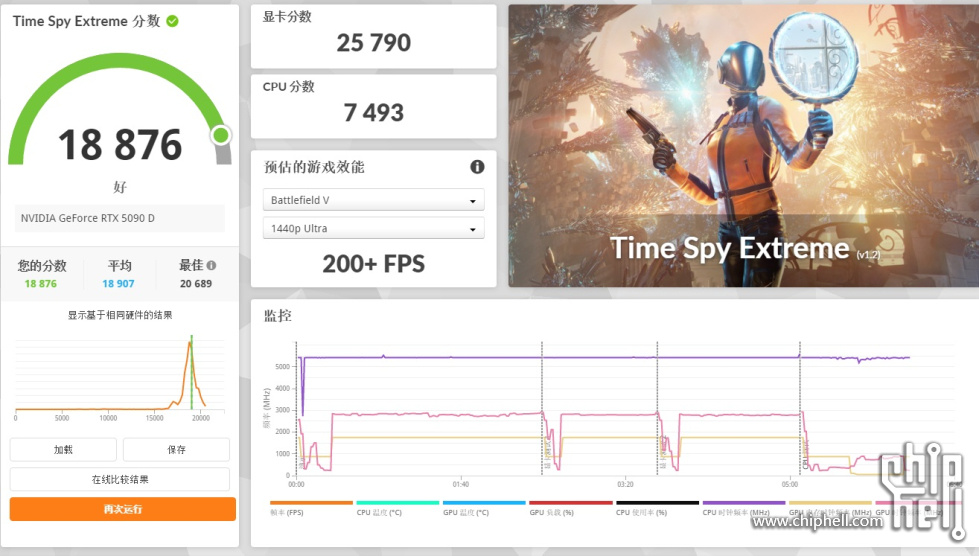Click the NVIDIA GeForce RTX 5090 D field
Viewport: 979px width, 556px height.
click(119, 218)
